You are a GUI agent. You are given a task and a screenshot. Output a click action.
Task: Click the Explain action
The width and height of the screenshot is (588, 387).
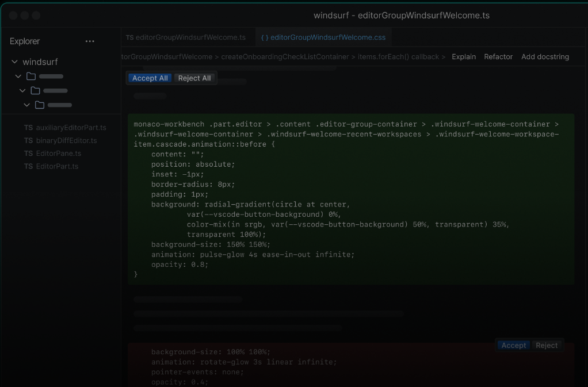coord(464,57)
